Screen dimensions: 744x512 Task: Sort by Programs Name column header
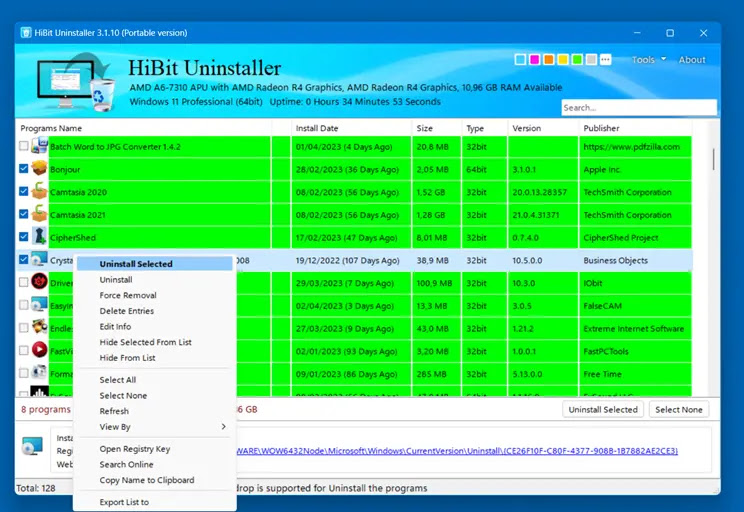tap(145, 128)
